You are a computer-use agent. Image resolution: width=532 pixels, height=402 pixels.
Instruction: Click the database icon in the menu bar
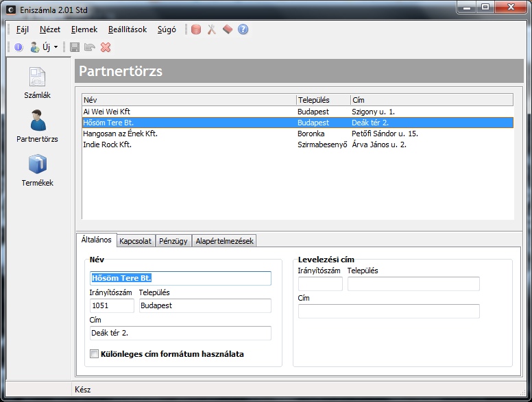(x=196, y=29)
